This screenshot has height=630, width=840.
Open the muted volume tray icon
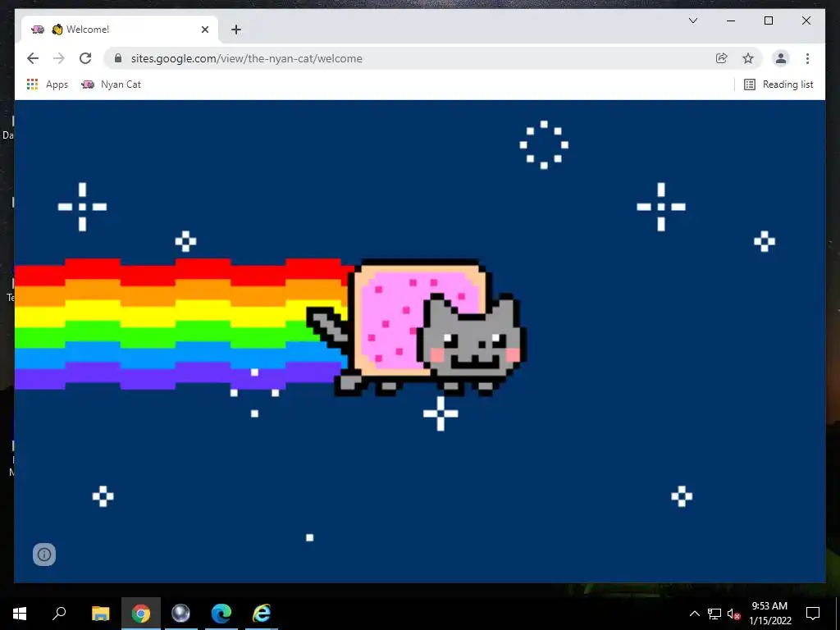tap(734, 614)
